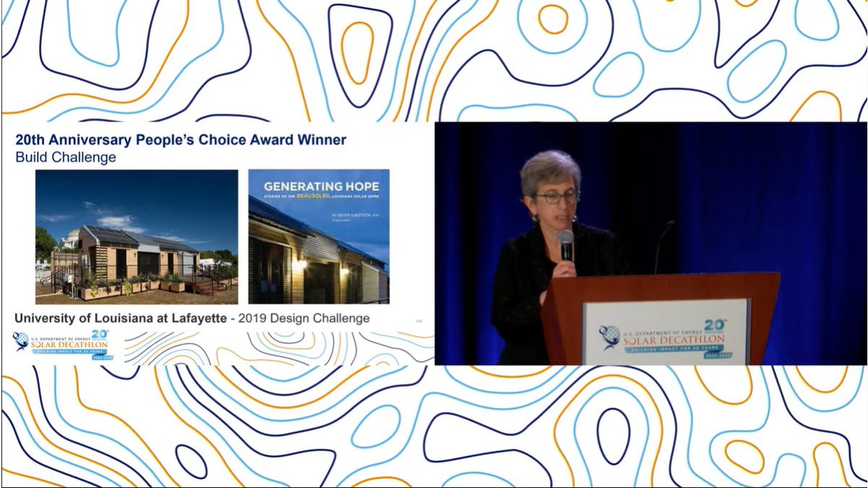Click the 'Build Challenge' subtitle text
The width and height of the screenshot is (868, 488).
click(x=66, y=157)
